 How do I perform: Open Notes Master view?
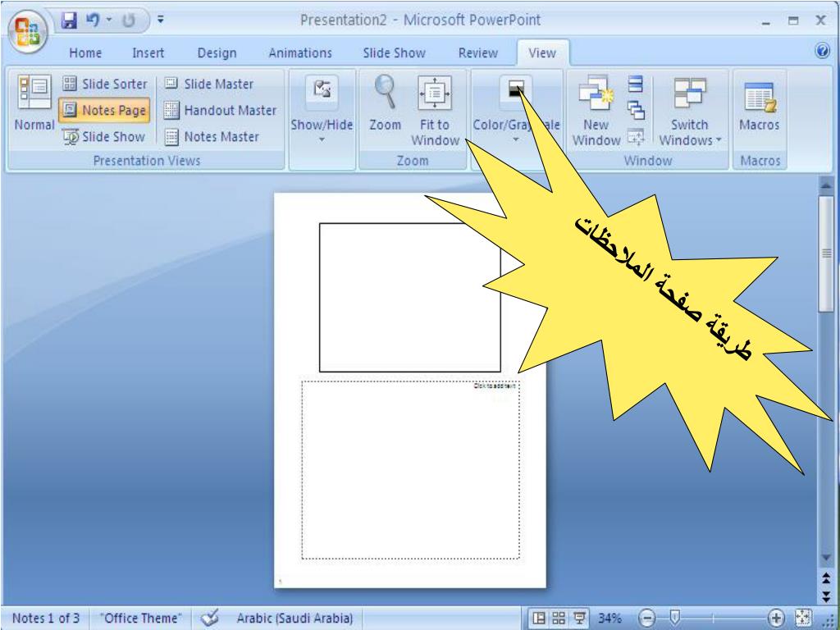[x=212, y=137]
